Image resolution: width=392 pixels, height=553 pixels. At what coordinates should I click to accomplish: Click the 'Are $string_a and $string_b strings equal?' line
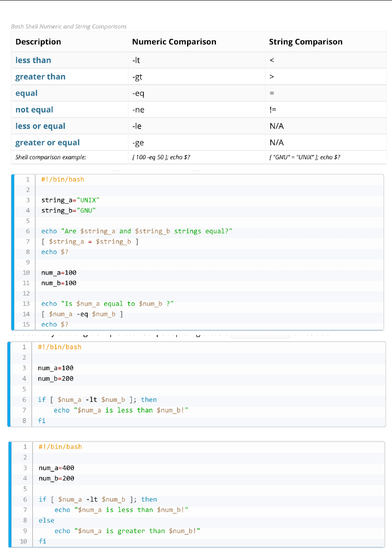[136, 231]
